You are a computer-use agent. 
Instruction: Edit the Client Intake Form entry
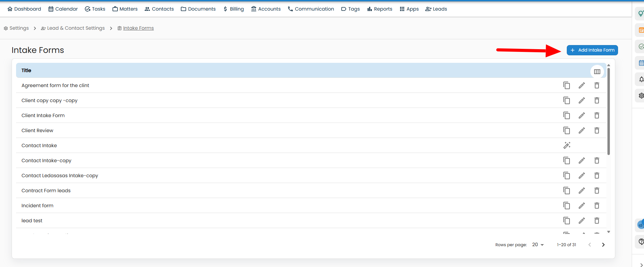[581, 115]
